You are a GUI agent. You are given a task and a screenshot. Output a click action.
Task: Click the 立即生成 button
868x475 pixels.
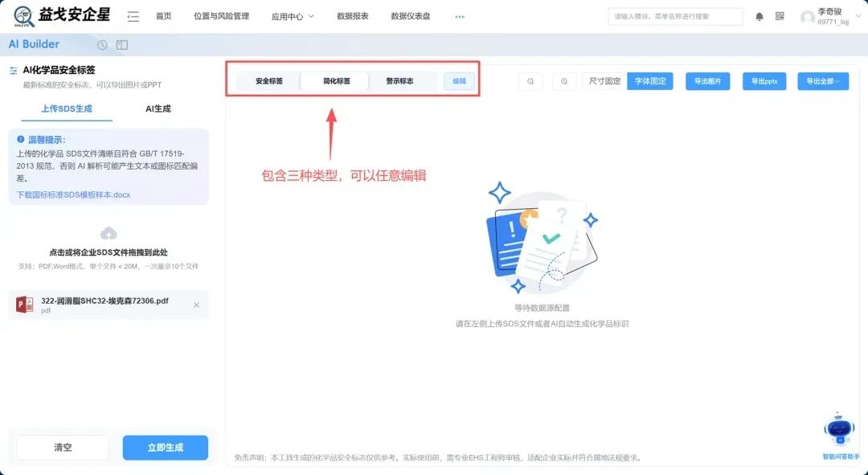point(166,448)
